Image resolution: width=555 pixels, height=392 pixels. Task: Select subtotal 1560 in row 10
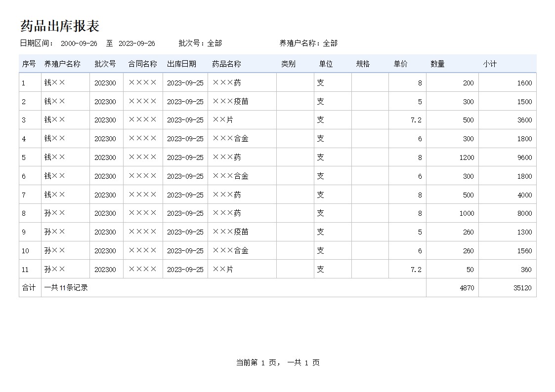524,251
